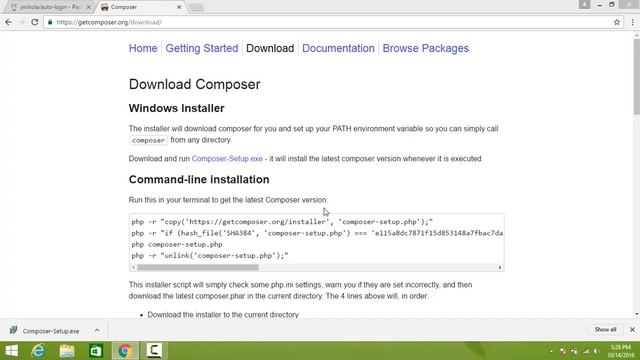Click the code block horizontal scrollbar thumb
This screenshot has height=360, width=640.
click(198, 267)
